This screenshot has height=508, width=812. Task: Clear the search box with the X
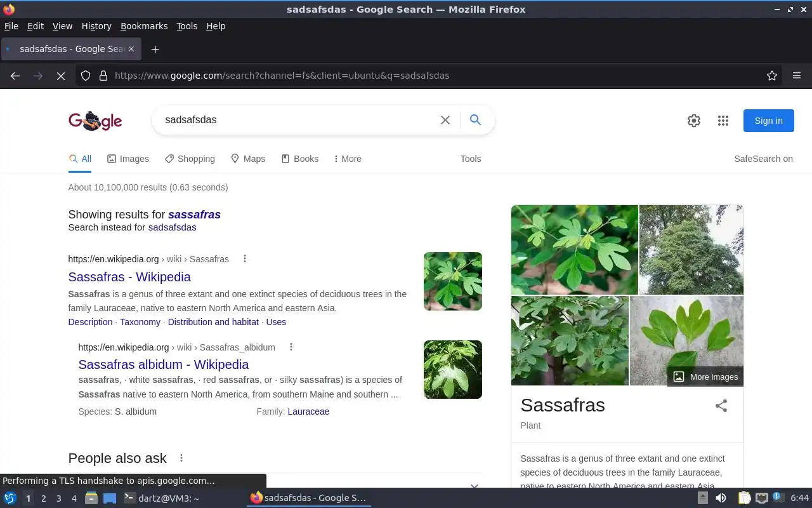tap(445, 120)
